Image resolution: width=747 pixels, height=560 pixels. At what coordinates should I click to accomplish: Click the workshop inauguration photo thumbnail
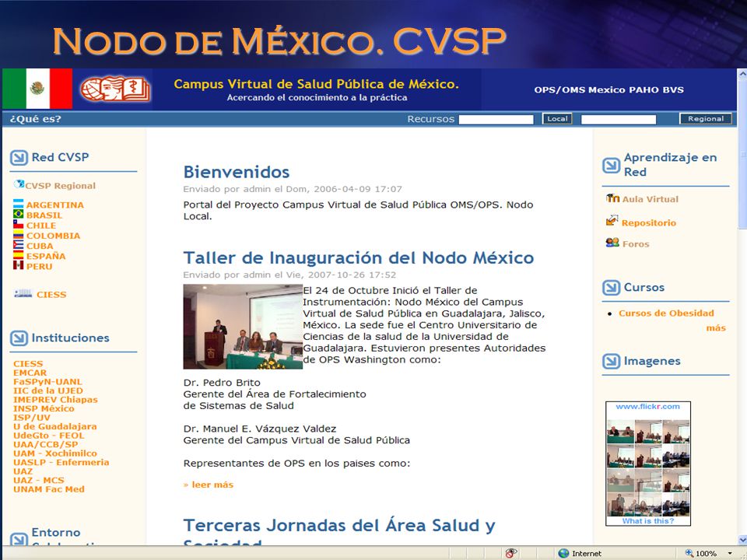[243, 327]
